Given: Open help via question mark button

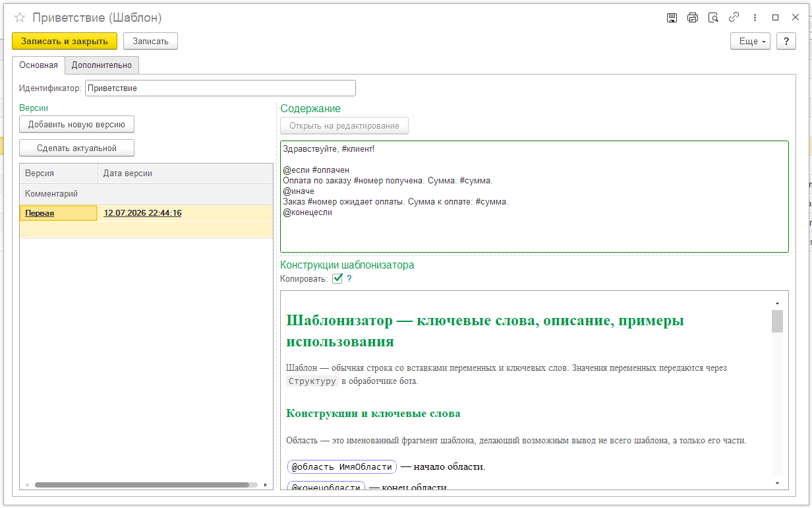Looking at the screenshot, I should click(x=786, y=41).
